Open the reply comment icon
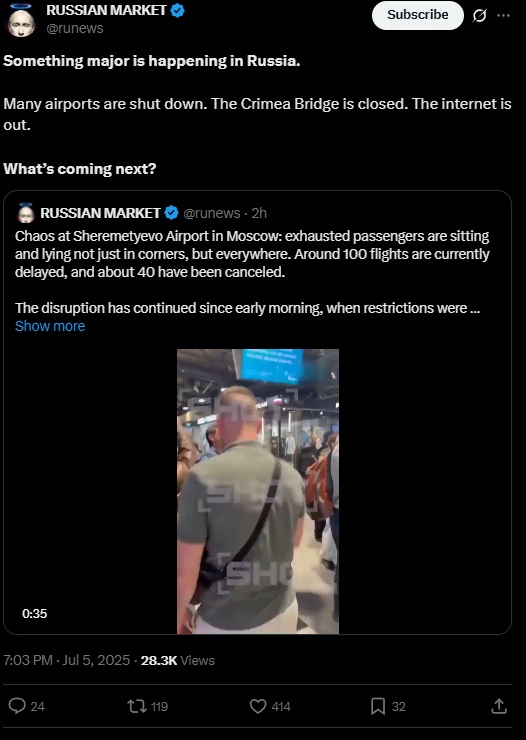 coord(17,706)
